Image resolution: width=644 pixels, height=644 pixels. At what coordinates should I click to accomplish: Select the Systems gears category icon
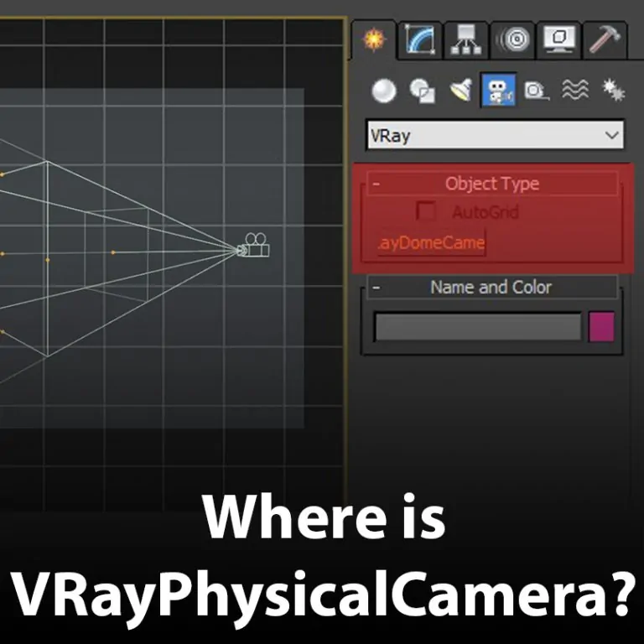coord(613,91)
